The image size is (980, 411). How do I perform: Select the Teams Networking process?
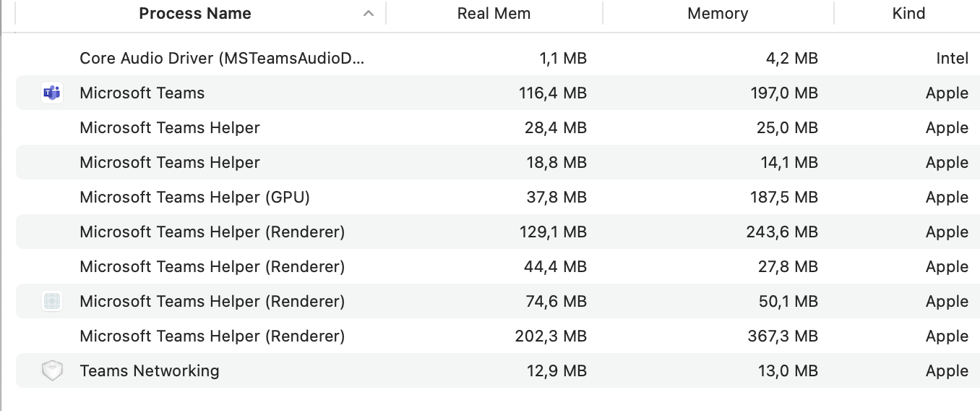[x=150, y=371]
